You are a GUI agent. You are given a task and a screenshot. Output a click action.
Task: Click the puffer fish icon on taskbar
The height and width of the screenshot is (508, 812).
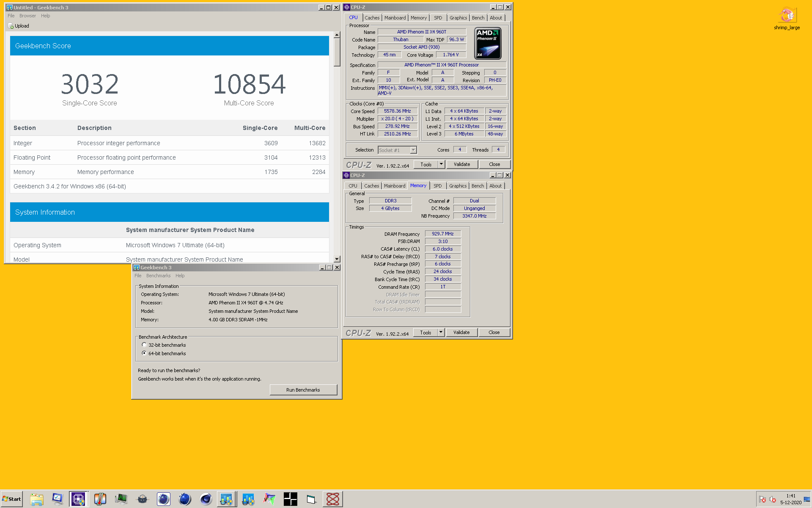(143, 499)
